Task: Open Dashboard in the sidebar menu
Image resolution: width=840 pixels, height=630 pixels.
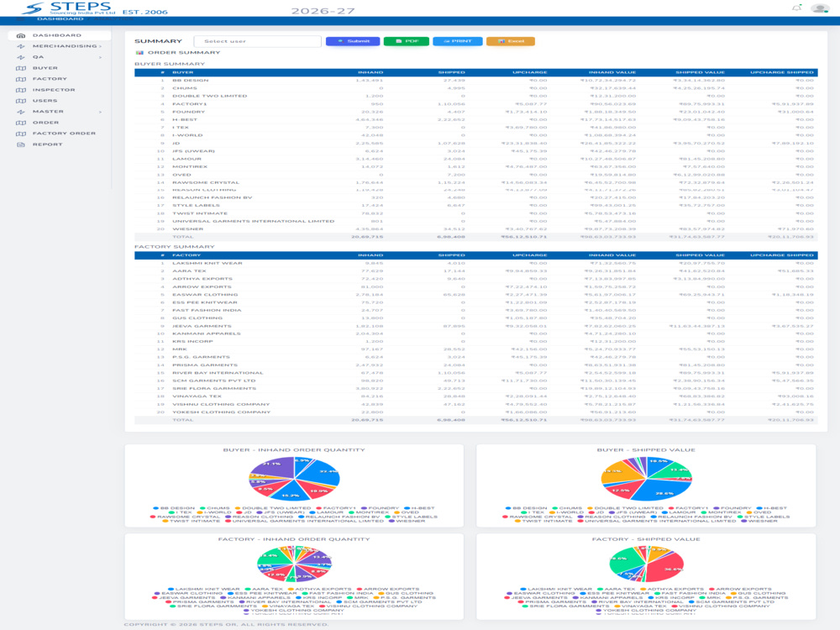Action: point(60,35)
